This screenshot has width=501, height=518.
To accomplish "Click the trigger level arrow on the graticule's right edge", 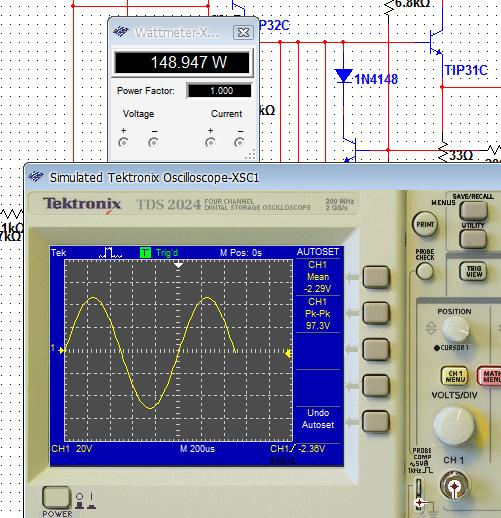I will coord(288,354).
